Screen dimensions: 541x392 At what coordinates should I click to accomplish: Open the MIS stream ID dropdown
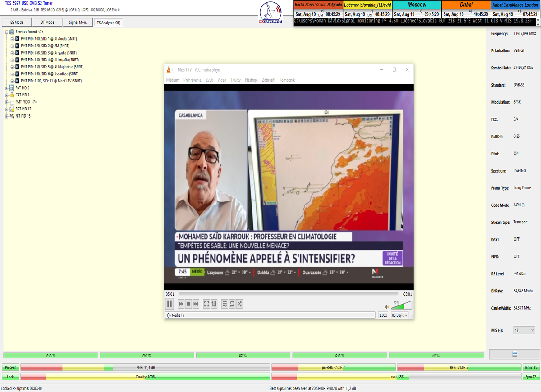point(524,330)
